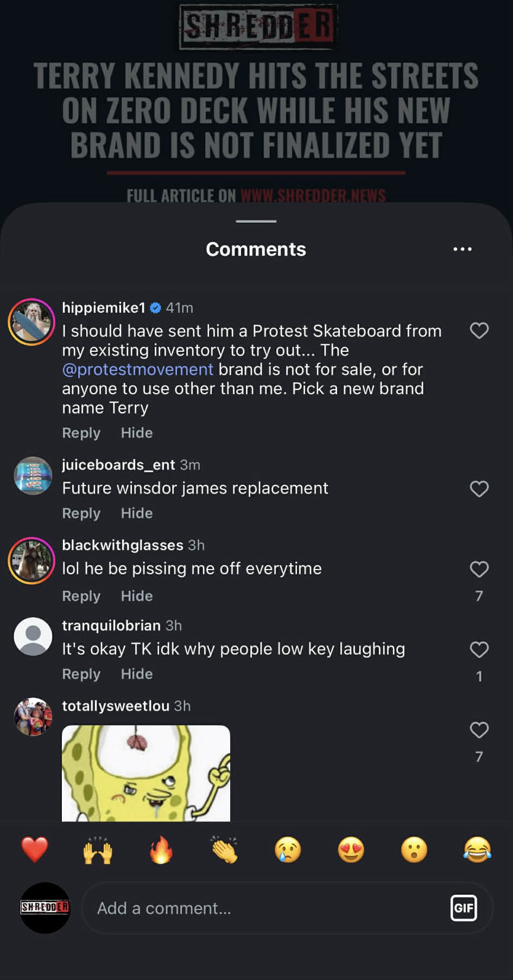
Task: Tap the red heart emoji reaction
Action: [35, 850]
